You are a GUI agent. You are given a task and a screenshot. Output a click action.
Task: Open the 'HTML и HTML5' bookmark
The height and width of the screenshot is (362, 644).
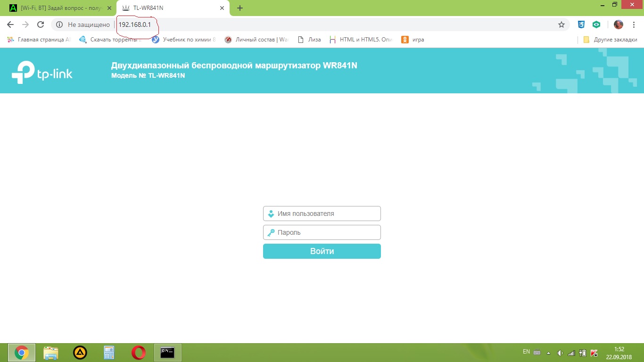361,40
